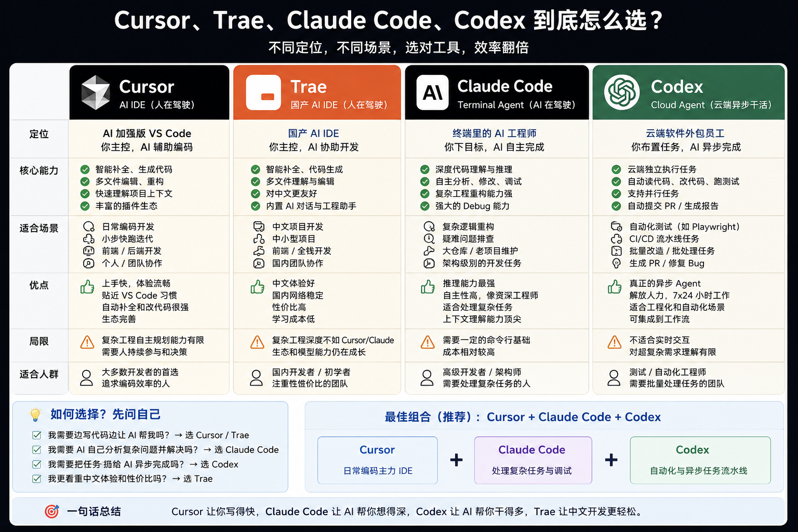Screen dimensions: 798x532
Task: Select the Claude Code 处理复杂任务与调试 card
Action: (x=533, y=460)
